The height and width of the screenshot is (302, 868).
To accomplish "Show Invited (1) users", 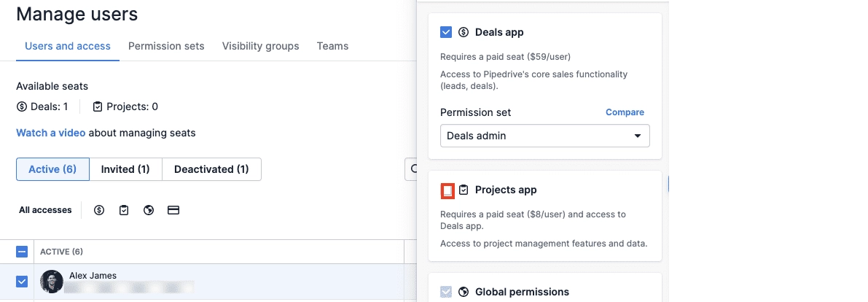I will point(125,169).
